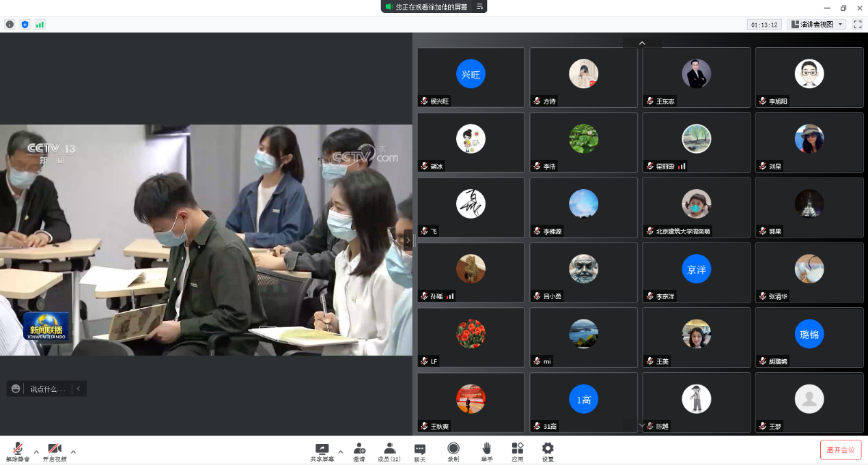
Task: Click the green network signal status icon
Action: (40, 25)
